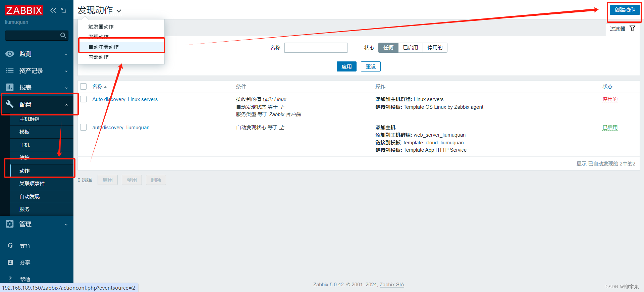Toggle 停用的 status of Auto discovery action
Image resolution: width=644 pixels, height=292 pixels.
610,99
